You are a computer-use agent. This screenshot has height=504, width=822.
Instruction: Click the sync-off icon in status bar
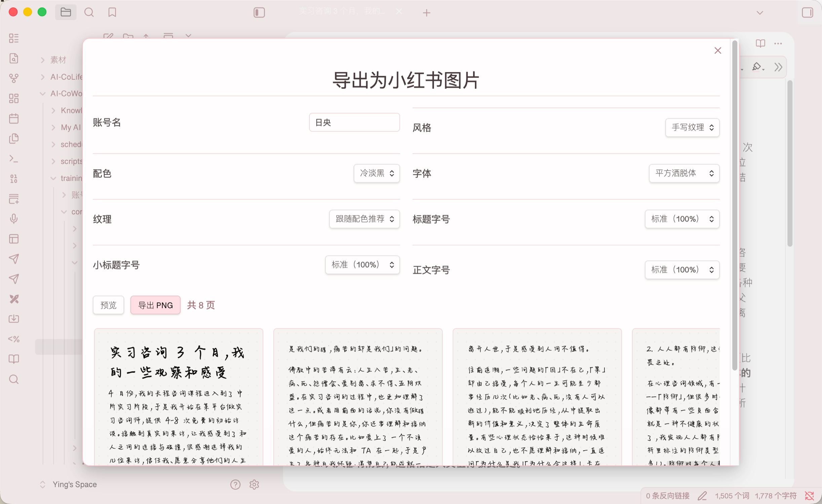point(809,496)
